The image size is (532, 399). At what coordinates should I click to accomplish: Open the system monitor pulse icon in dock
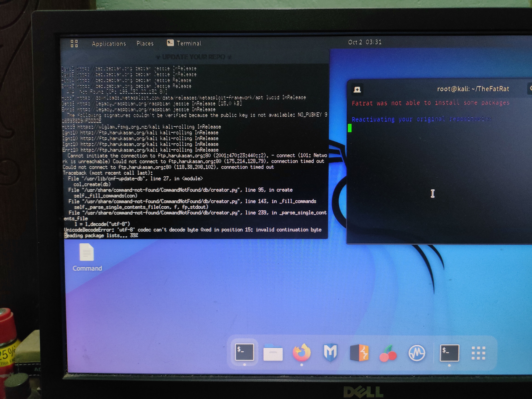[417, 353]
